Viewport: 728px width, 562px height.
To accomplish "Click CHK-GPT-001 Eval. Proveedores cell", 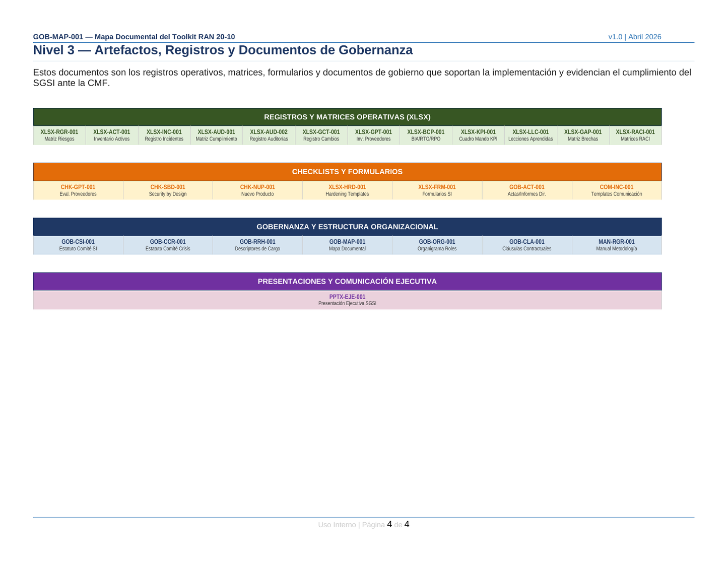I will 78,190.
